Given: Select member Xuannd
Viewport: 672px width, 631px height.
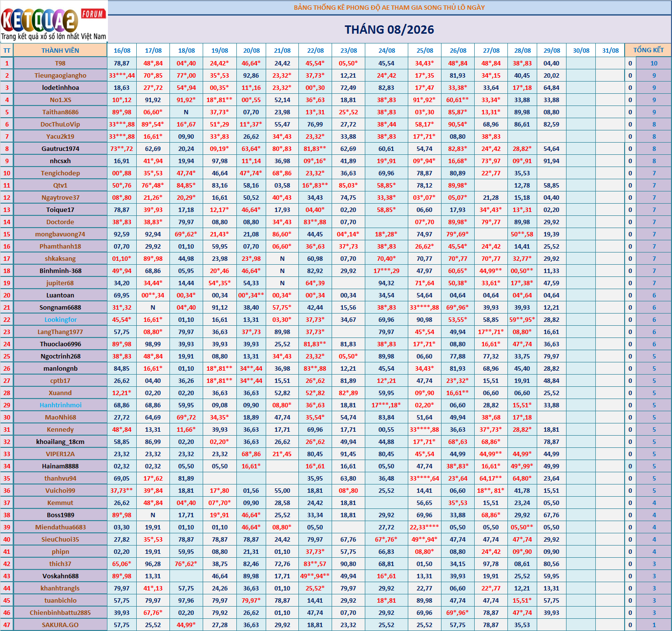Looking at the screenshot, I should tap(60, 393).
